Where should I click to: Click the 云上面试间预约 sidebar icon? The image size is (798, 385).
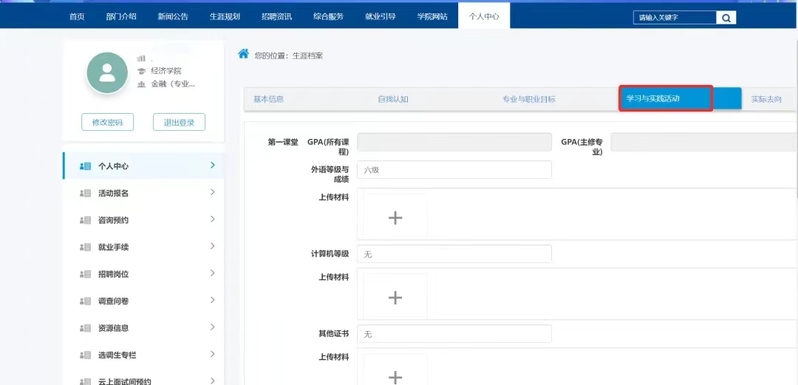coord(86,381)
